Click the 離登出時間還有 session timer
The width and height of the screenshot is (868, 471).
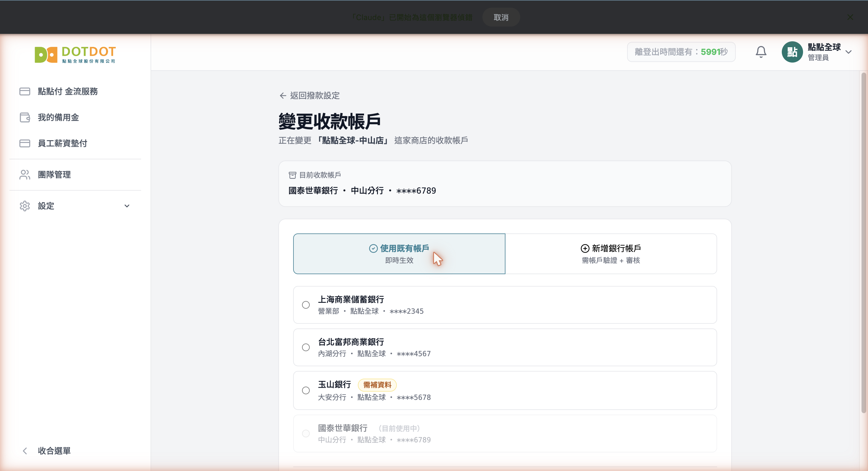(681, 52)
